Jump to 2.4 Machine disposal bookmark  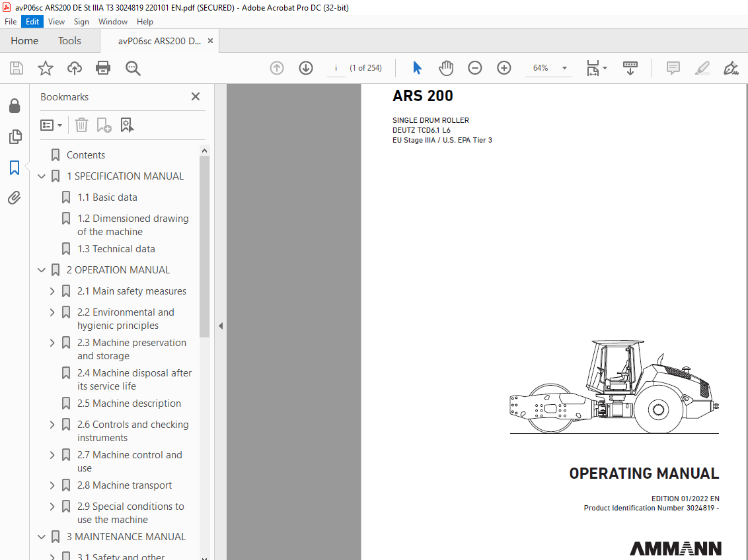[135, 379]
